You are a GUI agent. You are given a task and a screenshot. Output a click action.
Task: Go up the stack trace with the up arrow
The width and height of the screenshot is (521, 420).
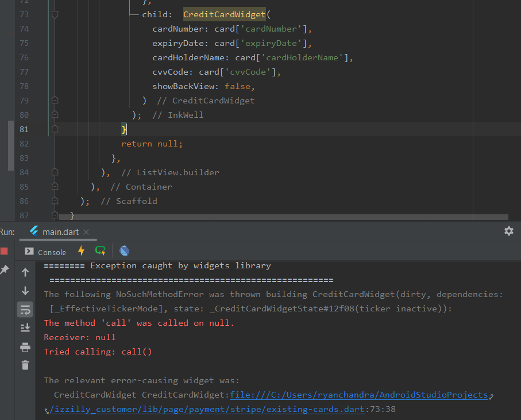[x=25, y=272]
